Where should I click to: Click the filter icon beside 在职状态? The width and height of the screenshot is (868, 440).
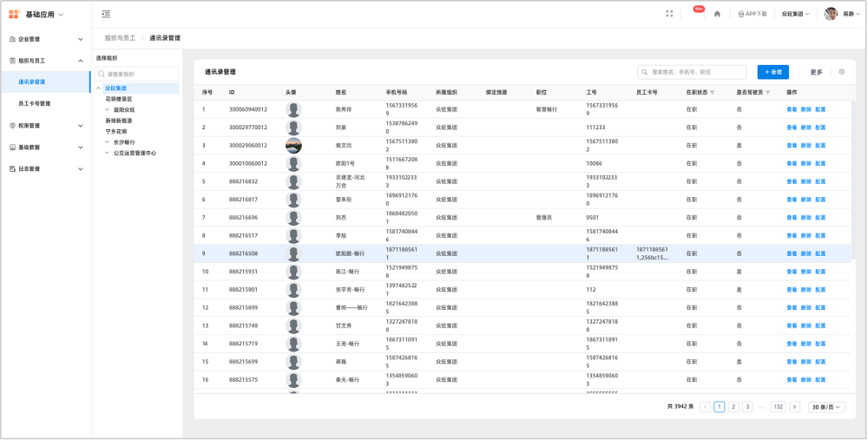pos(713,92)
